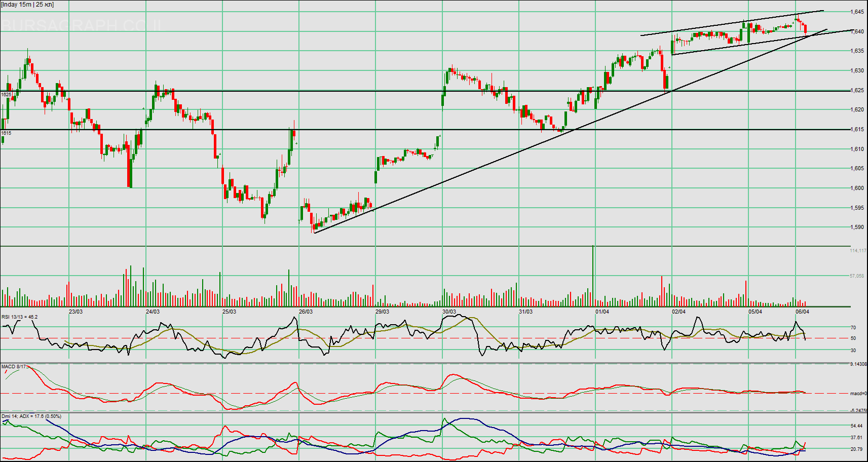Click the 9.14308 MACD scale value

[858, 364]
